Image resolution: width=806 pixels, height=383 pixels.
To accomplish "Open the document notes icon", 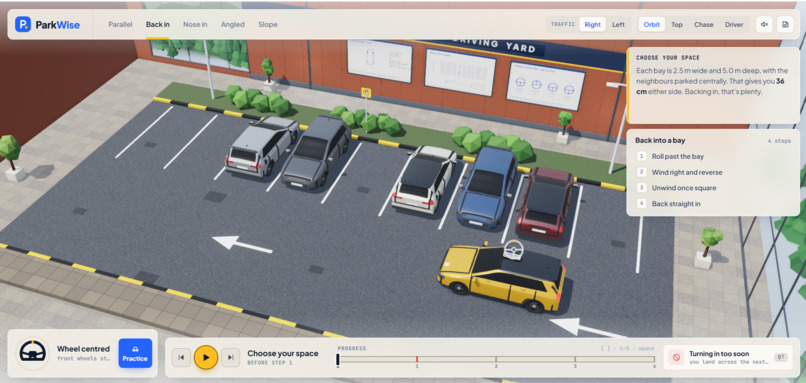I will tap(785, 24).
